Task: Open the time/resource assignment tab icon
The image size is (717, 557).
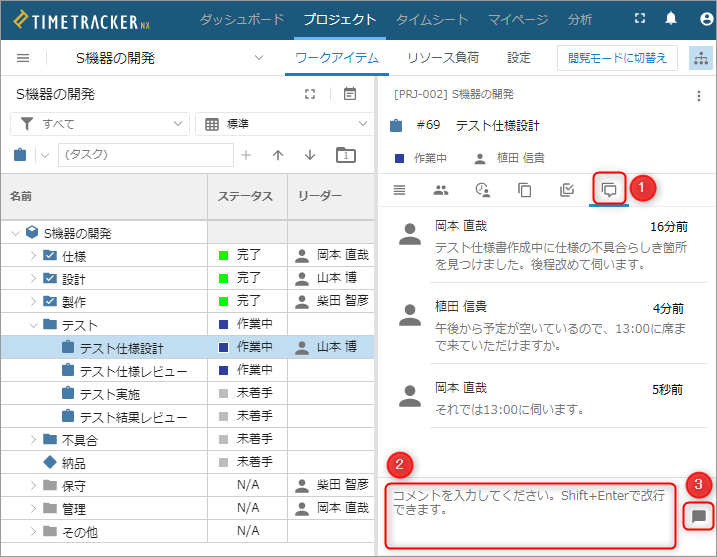Action: tap(483, 189)
